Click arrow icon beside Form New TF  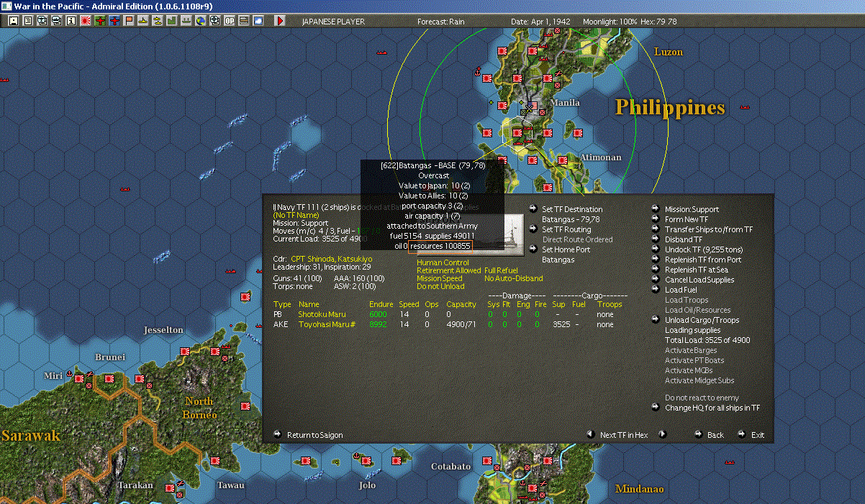[656, 219]
